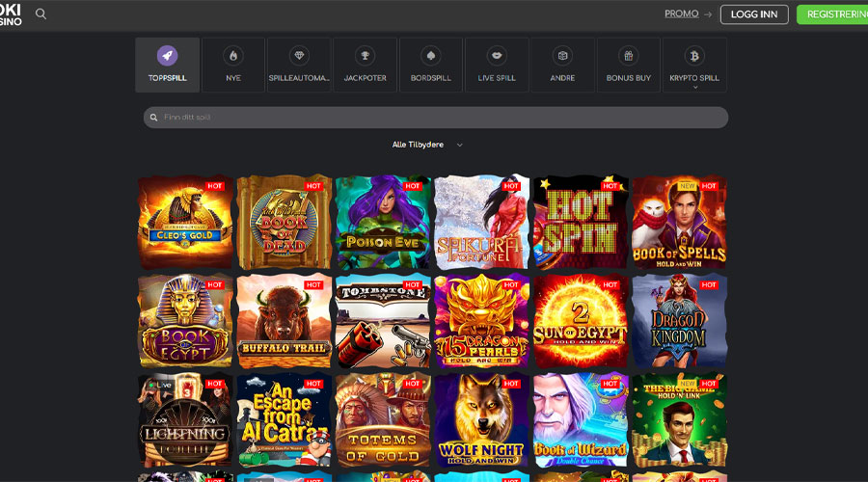Switch to Live Spill tab
868x482 pixels.
497,65
